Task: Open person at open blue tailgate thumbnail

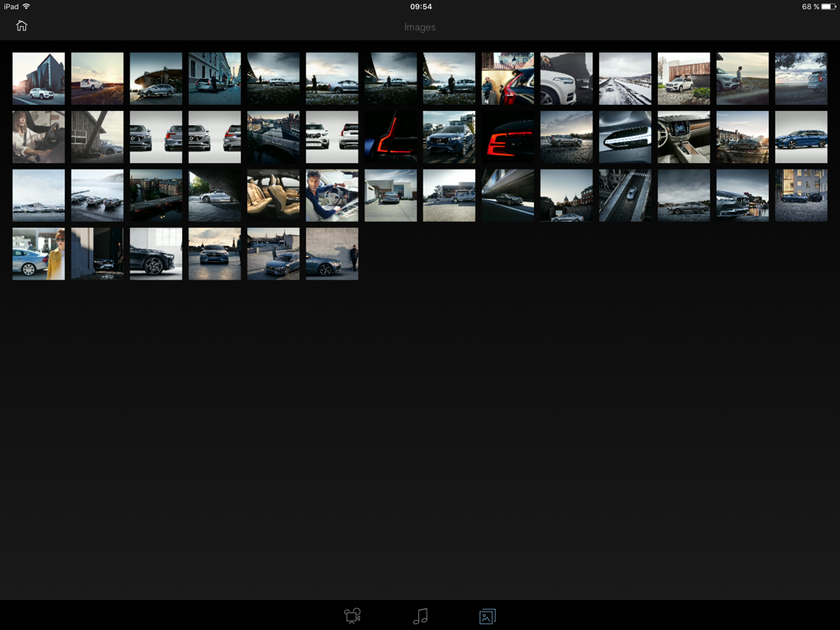Action: pyautogui.click(x=508, y=78)
